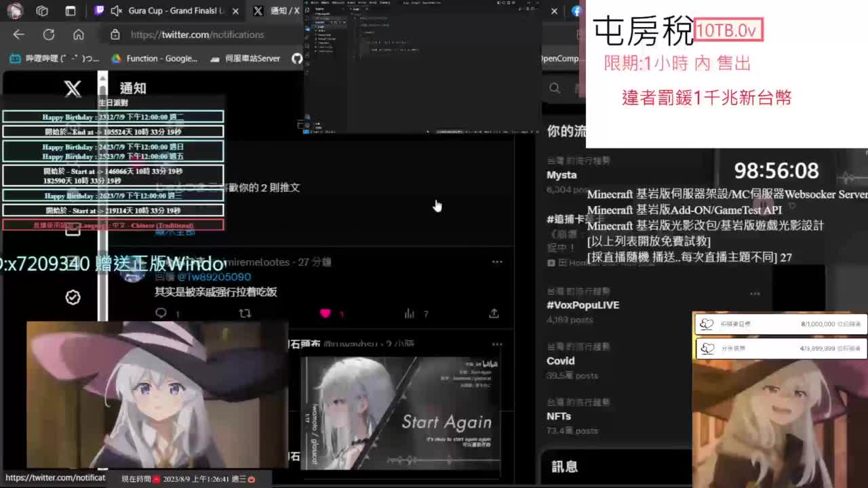868x488 pixels.
Task: Click the share icon on the tweet
Action: (x=494, y=313)
